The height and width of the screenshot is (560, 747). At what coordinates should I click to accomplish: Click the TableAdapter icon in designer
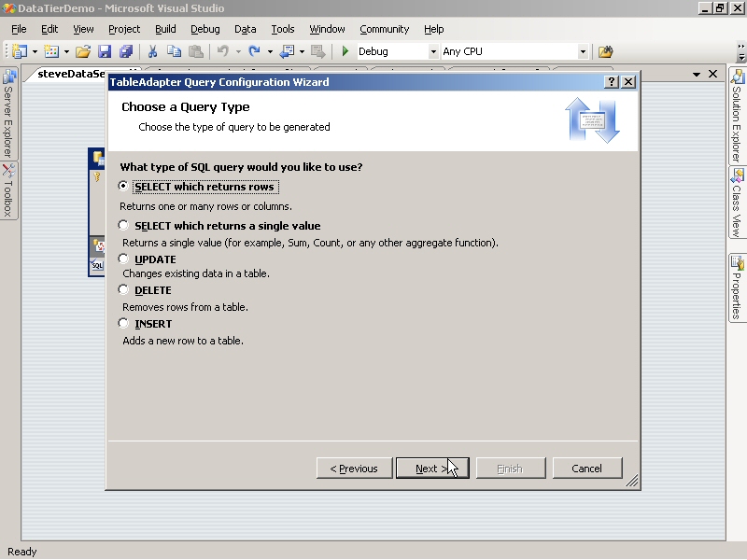98,246
